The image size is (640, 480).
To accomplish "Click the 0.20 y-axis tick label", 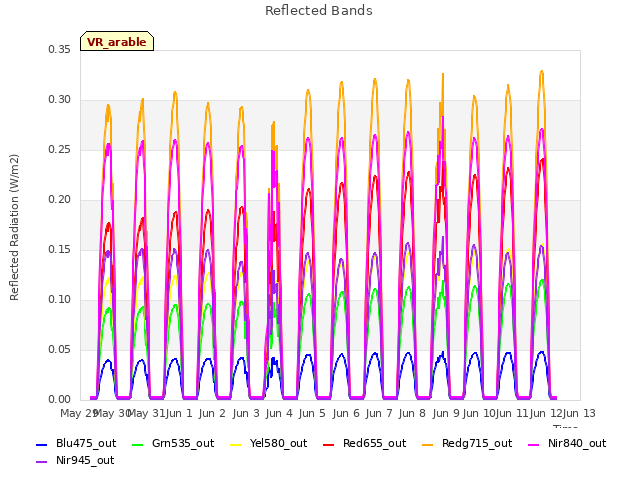I will [60, 200].
